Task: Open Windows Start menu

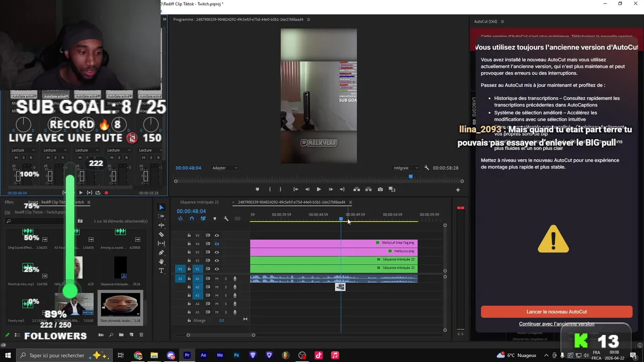Action: (x=8, y=355)
